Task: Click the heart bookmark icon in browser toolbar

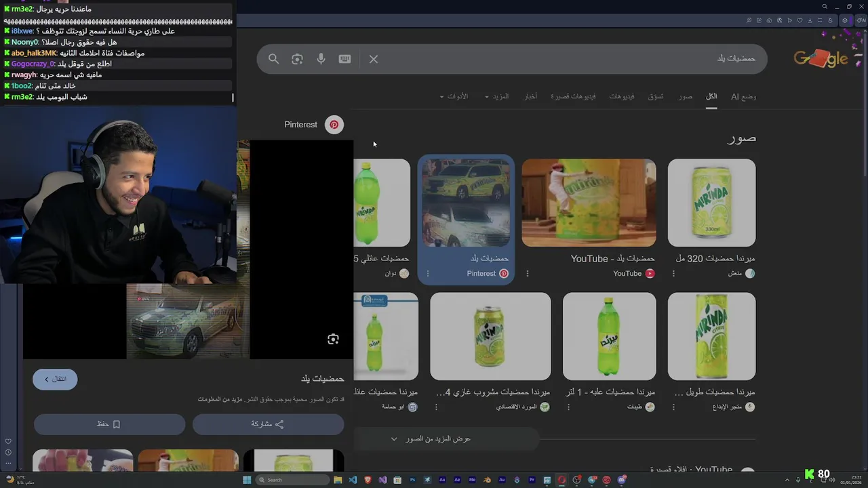Action: (800, 20)
